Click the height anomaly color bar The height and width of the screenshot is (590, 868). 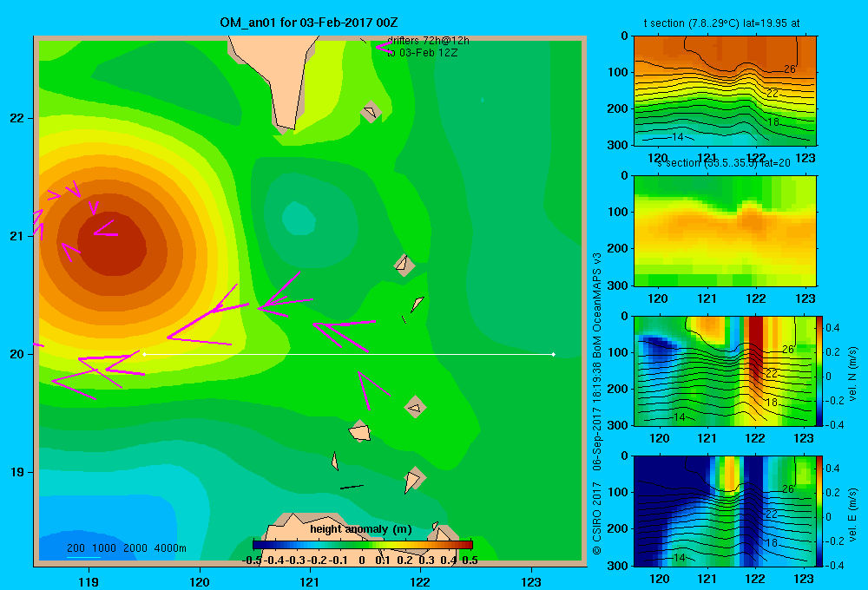click(363, 545)
